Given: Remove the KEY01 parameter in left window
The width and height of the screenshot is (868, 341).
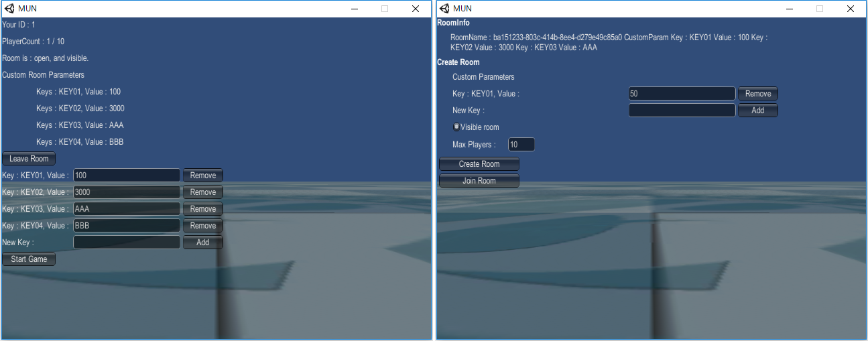Looking at the screenshot, I should (x=203, y=176).
